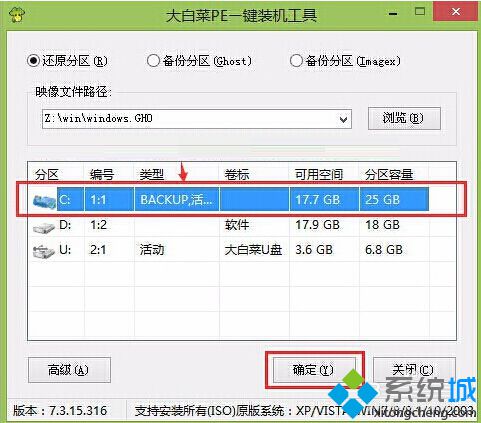
Task: Click partition number 1:1
Action: (98, 200)
